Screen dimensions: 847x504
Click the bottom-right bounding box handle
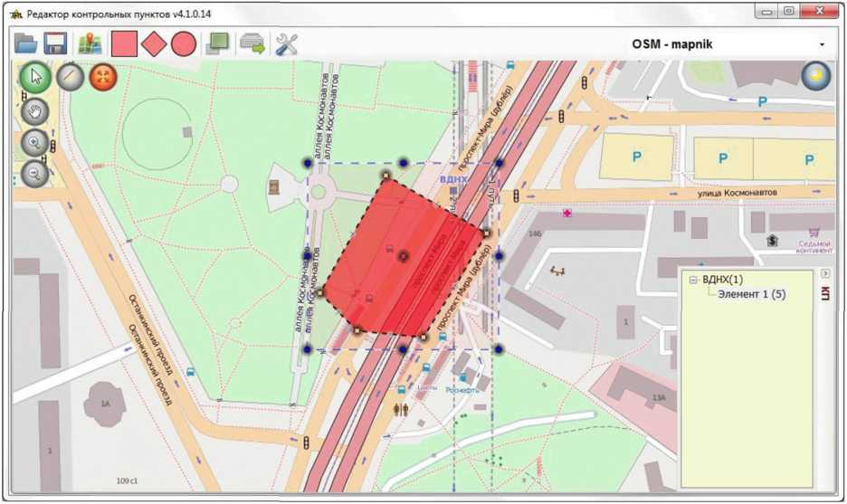click(499, 349)
